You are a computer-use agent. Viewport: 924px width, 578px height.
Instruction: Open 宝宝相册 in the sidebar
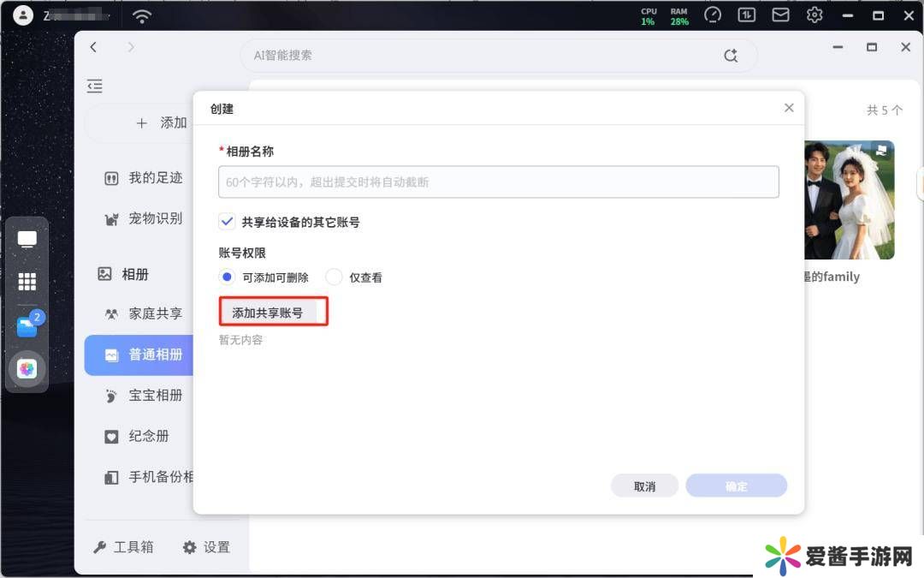point(155,396)
